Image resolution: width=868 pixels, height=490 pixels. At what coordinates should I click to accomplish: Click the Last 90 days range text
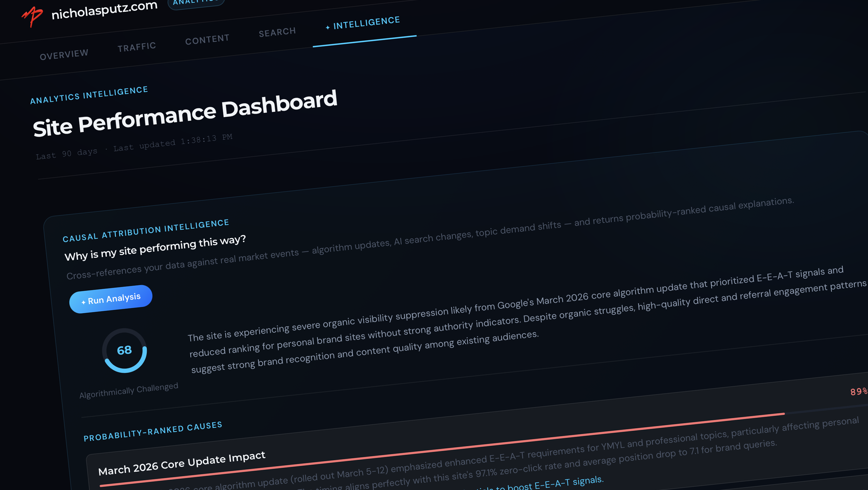tap(66, 153)
